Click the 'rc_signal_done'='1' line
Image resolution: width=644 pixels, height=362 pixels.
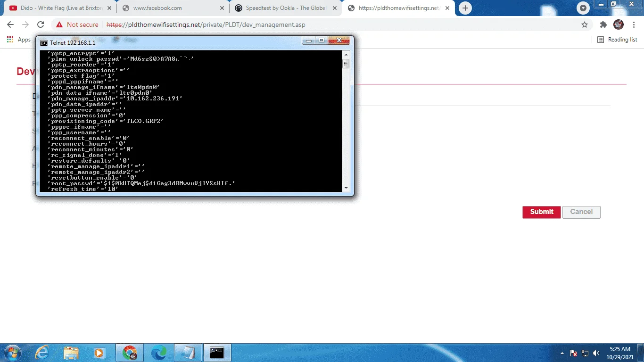tap(84, 155)
